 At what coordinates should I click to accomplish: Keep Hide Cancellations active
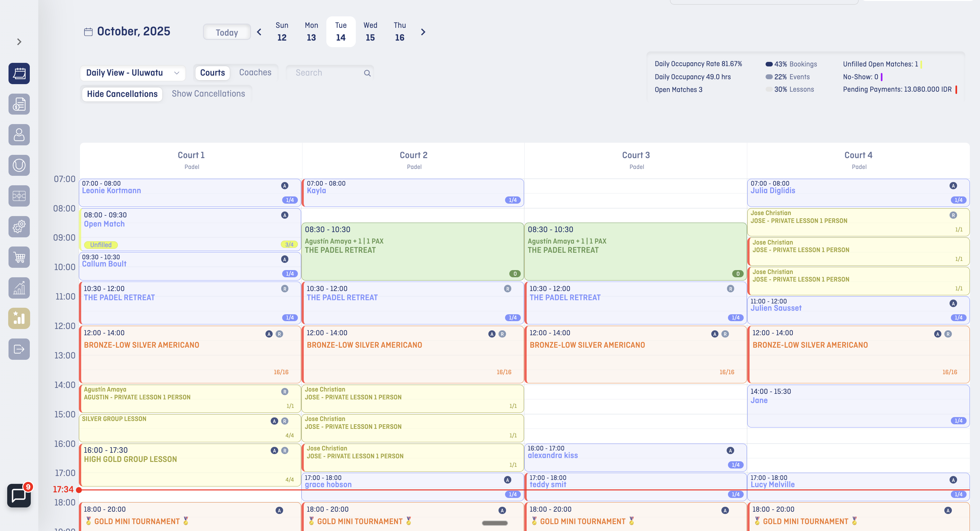click(x=122, y=94)
